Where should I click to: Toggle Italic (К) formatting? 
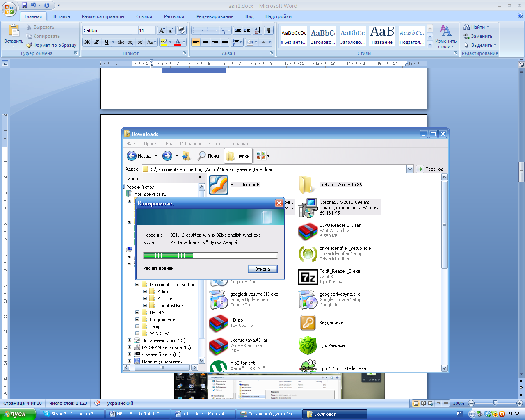click(97, 42)
